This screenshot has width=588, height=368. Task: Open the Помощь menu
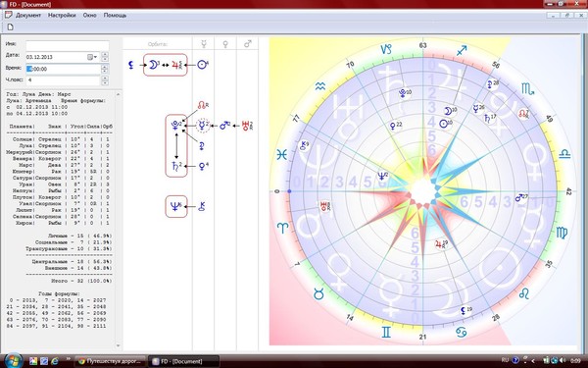(115, 16)
